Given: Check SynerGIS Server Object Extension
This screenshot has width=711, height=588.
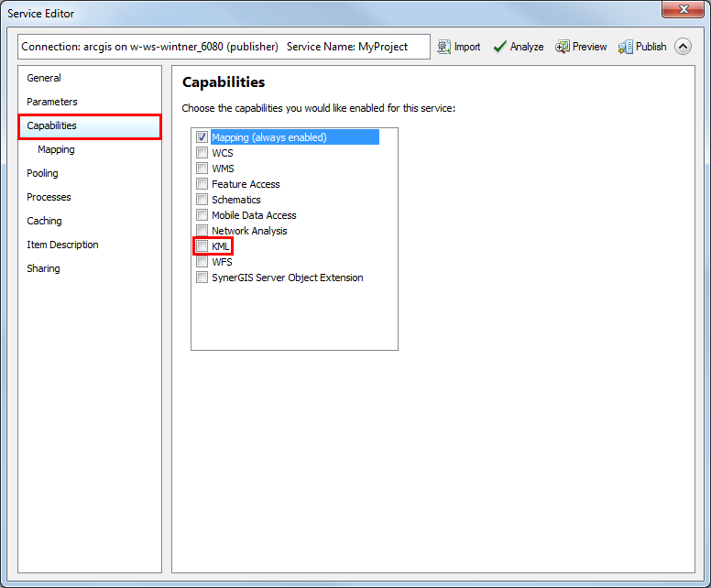Looking at the screenshot, I should pos(202,278).
